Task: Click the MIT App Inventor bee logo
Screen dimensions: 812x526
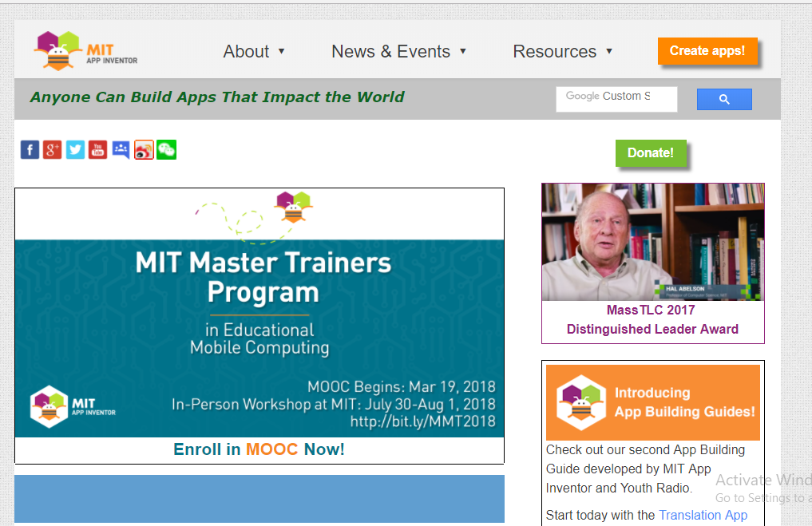Action: coord(85,51)
